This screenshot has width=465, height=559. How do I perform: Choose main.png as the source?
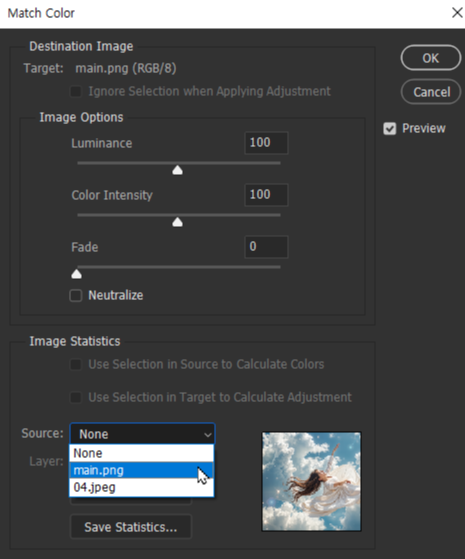click(x=142, y=471)
